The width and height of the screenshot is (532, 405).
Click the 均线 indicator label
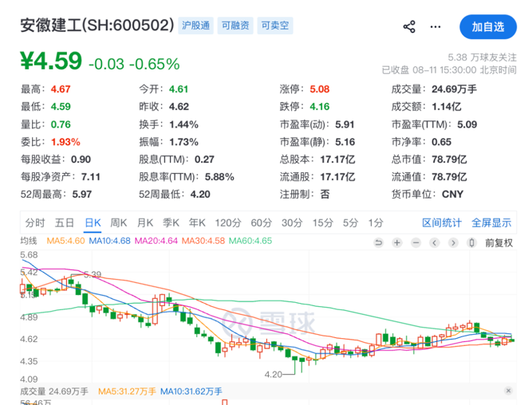point(29,241)
